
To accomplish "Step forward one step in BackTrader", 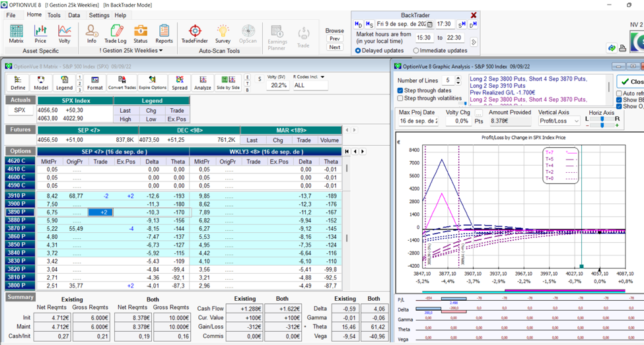I will [462, 24].
